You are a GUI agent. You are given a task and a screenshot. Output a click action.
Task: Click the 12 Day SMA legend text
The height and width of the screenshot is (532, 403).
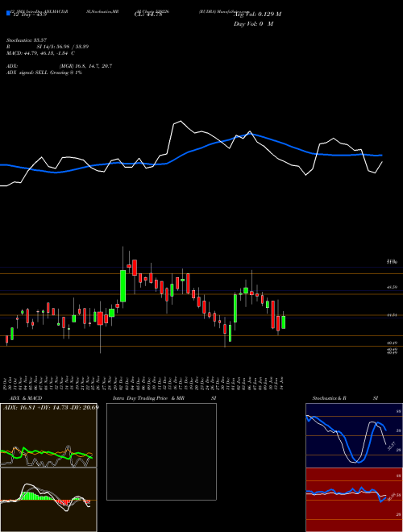pos(29,14)
